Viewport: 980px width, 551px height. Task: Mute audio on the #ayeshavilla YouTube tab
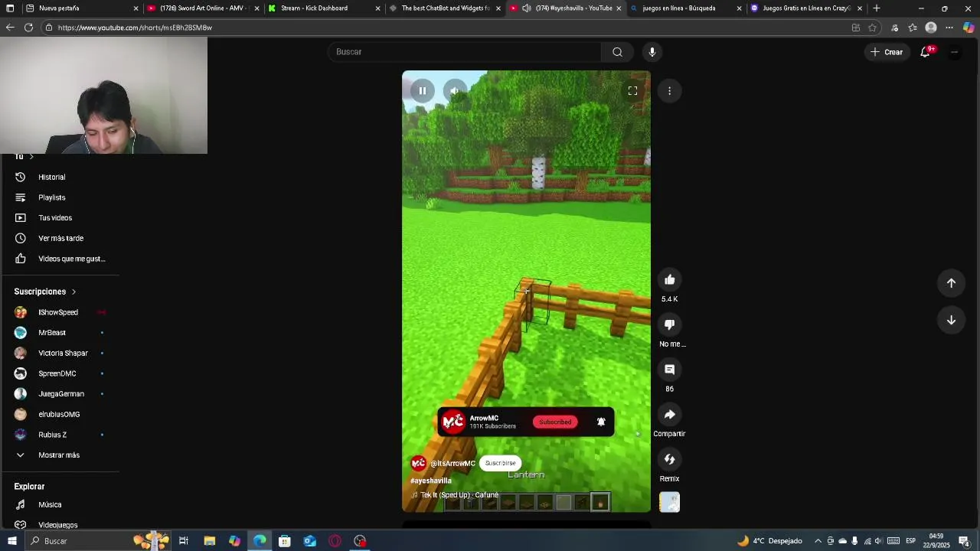coord(527,8)
